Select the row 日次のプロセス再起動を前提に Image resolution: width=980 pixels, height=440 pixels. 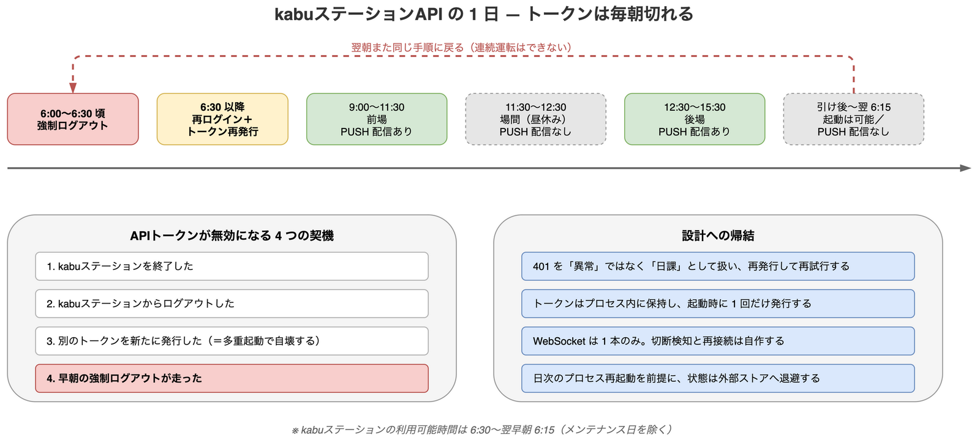[718, 378]
